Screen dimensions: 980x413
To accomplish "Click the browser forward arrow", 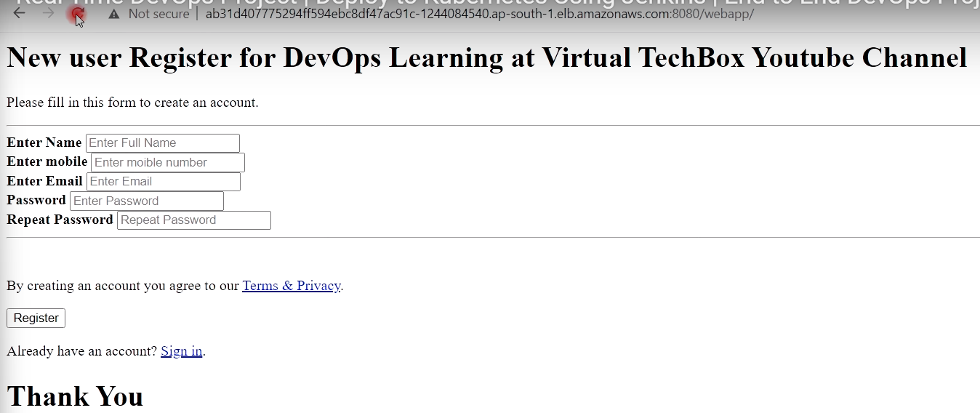I will click(x=48, y=13).
